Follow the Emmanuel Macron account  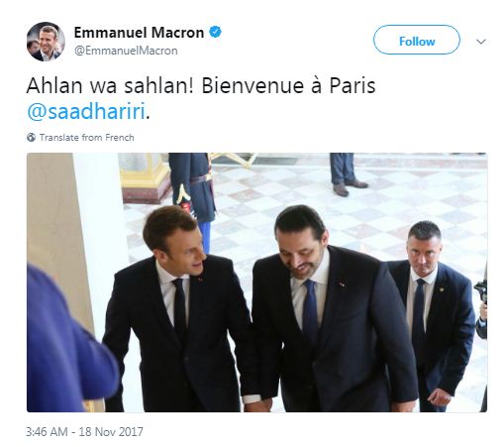coord(417,40)
